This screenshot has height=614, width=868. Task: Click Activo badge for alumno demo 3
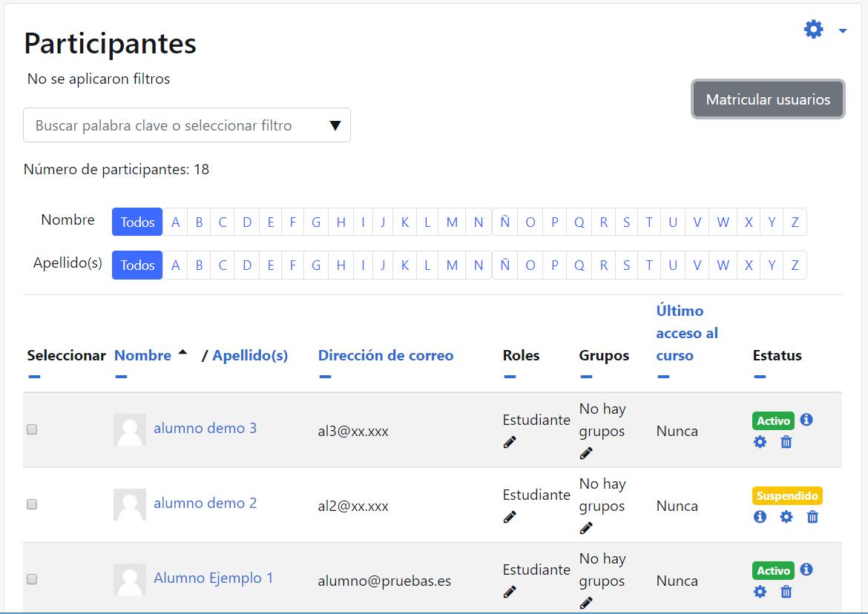[773, 420]
